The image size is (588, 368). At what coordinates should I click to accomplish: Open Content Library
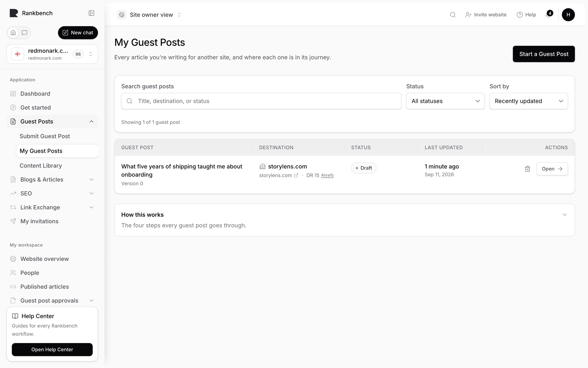(x=57, y=166)
